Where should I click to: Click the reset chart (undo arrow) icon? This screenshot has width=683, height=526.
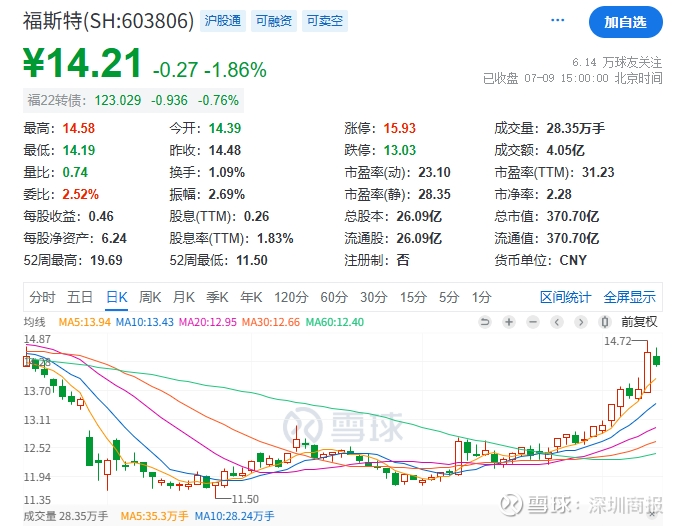[x=485, y=322]
